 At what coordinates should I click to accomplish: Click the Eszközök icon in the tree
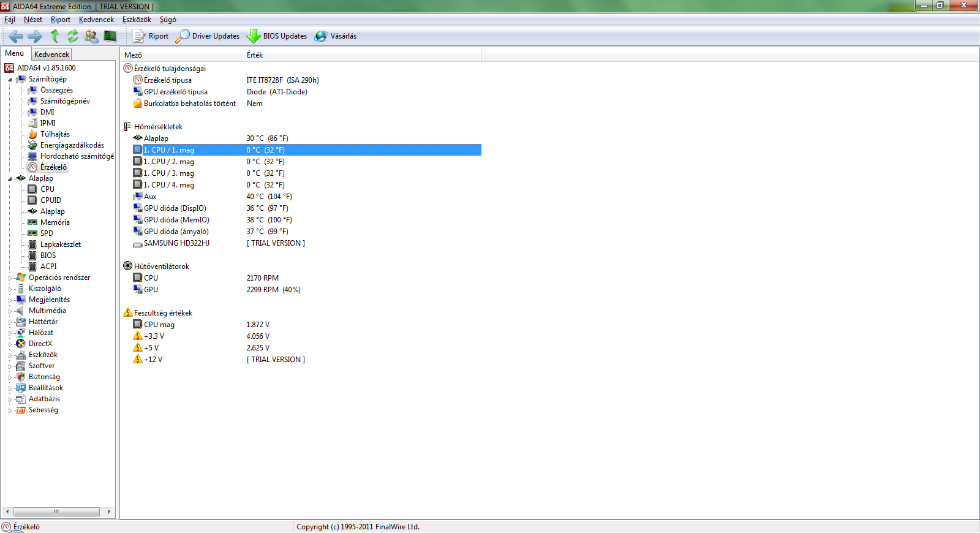click(x=21, y=355)
